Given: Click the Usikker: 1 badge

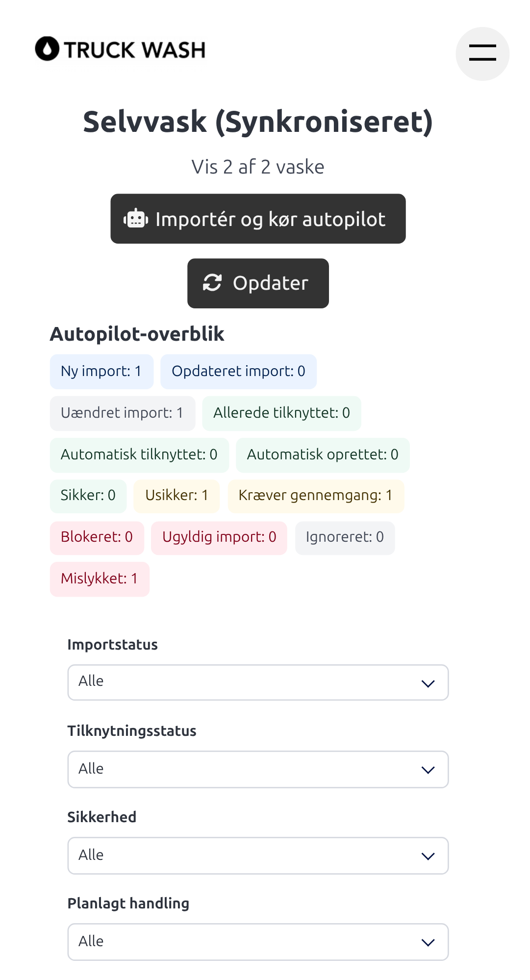Looking at the screenshot, I should coord(177,496).
